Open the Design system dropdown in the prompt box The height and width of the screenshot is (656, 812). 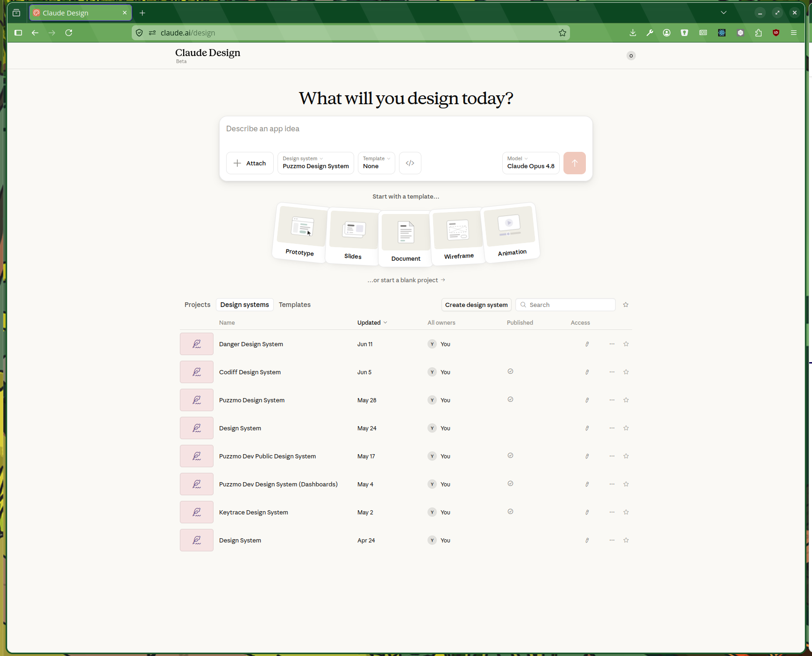point(316,163)
